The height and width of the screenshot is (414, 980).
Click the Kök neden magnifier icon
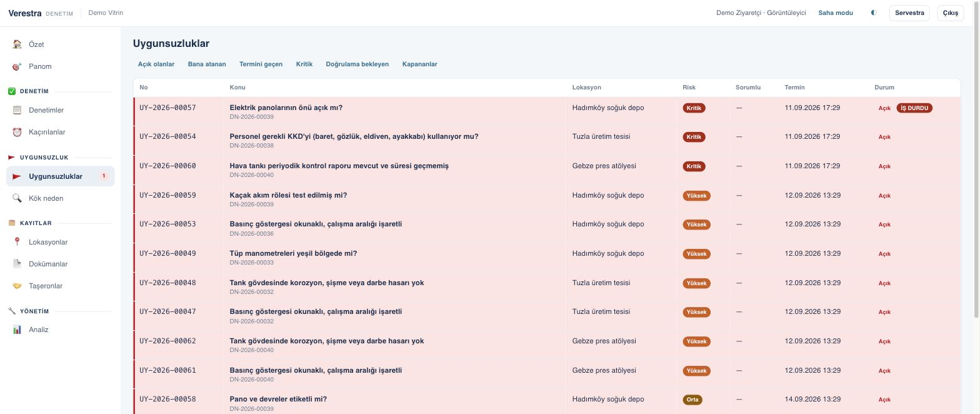click(x=17, y=198)
